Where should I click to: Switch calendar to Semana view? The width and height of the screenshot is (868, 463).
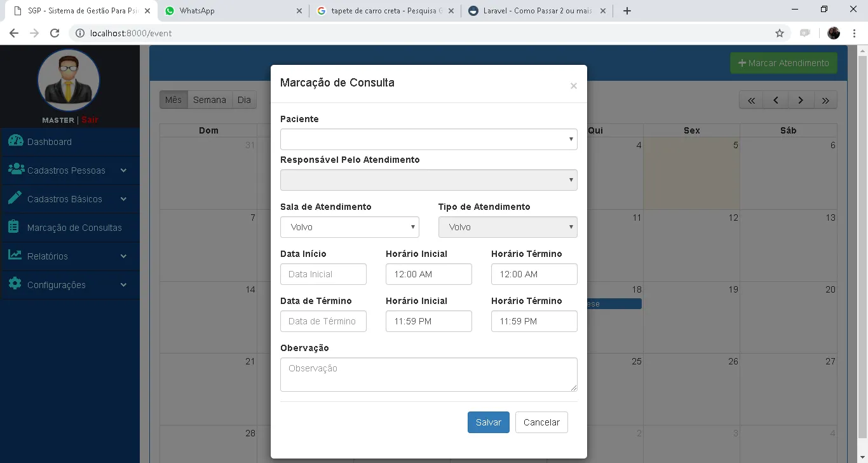tap(209, 100)
